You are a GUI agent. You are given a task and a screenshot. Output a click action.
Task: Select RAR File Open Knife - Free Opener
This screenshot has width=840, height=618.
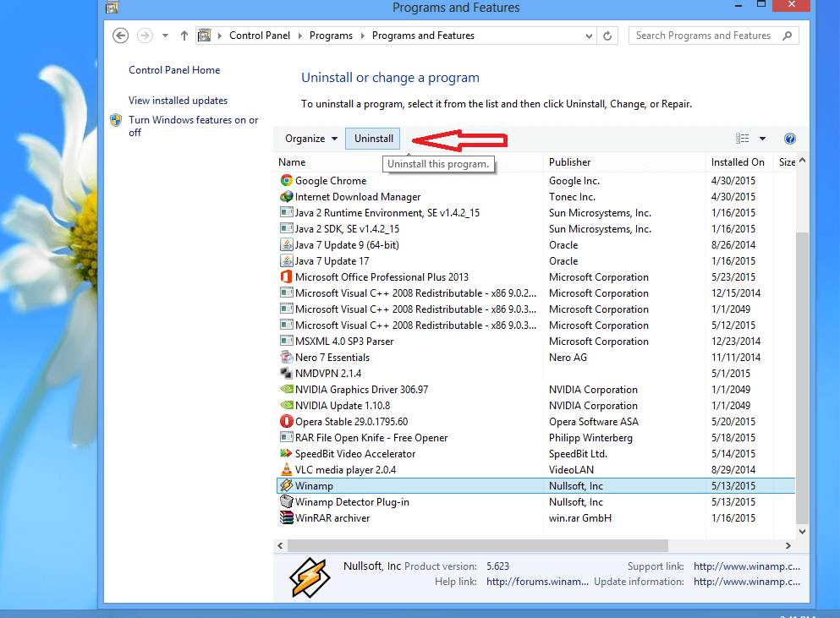(x=371, y=438)
